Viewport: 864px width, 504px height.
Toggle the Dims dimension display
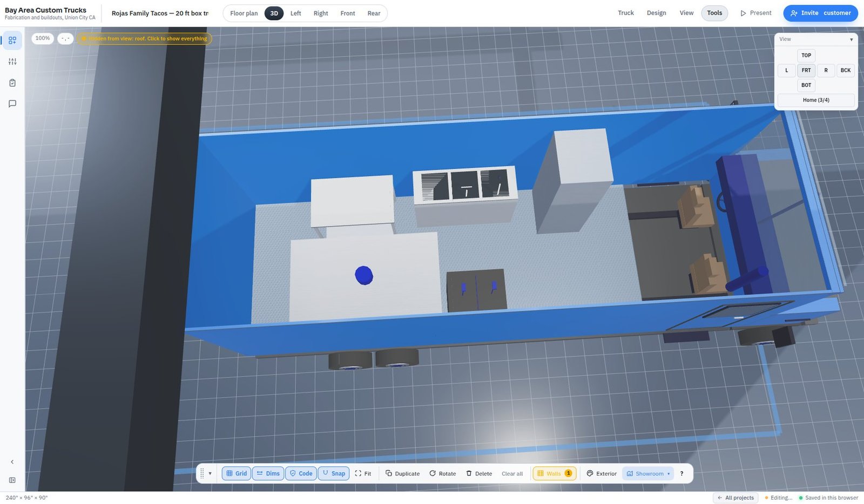(x=268, y=474)
